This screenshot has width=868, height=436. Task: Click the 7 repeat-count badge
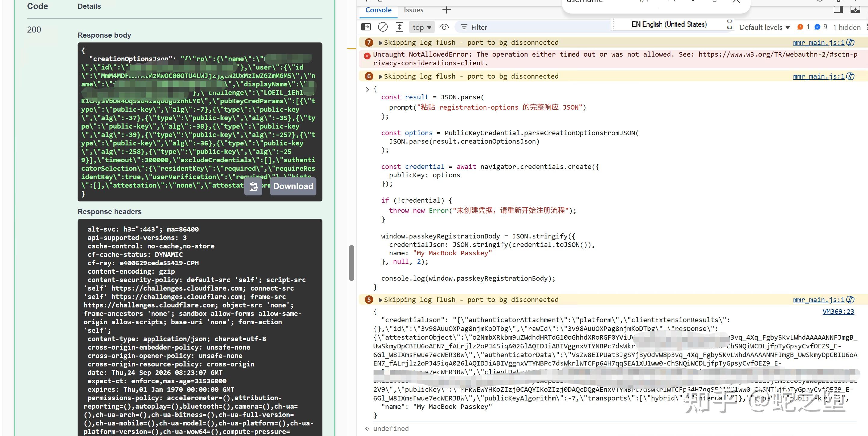pyautogui.click(x=369, y=42)
